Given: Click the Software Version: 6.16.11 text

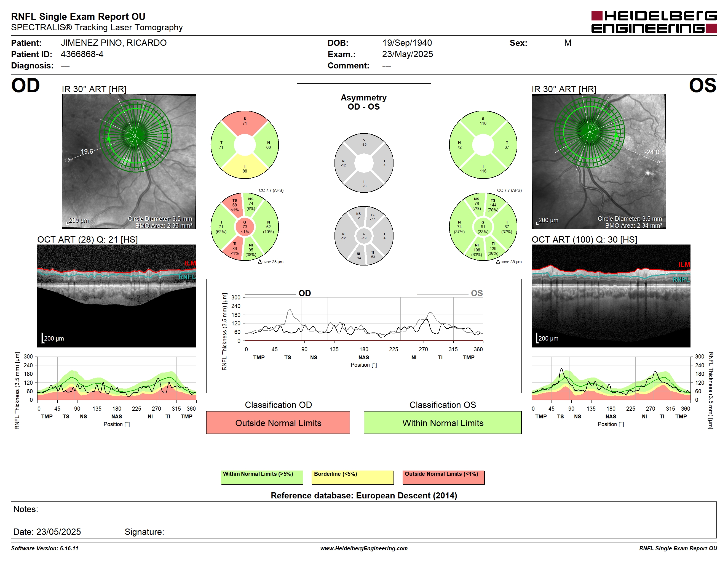Looking at the screenshot, I should coord(45,548).
